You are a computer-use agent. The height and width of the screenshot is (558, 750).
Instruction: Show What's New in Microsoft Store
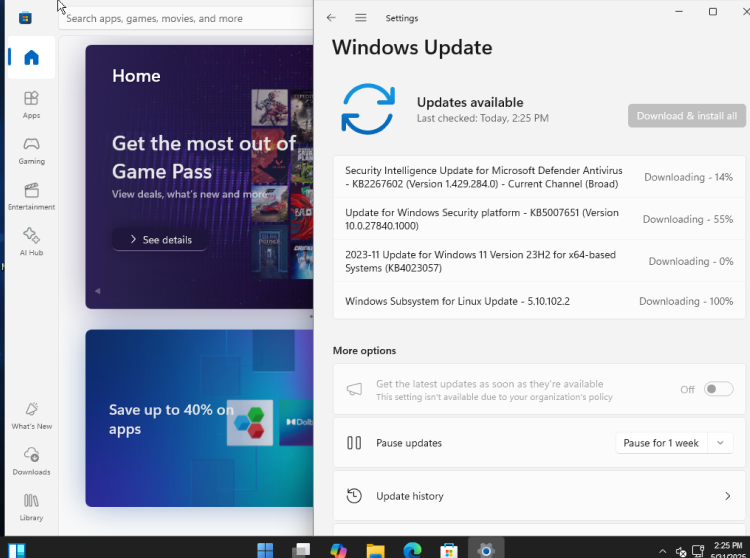click(31, 416)
